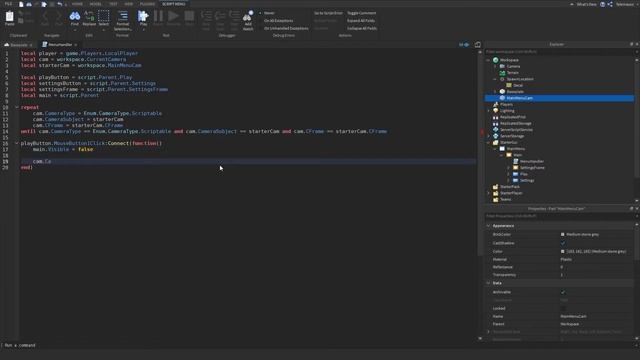
Task: Click the MenuHandler script icon in Explorer
Action: (516, 161)
